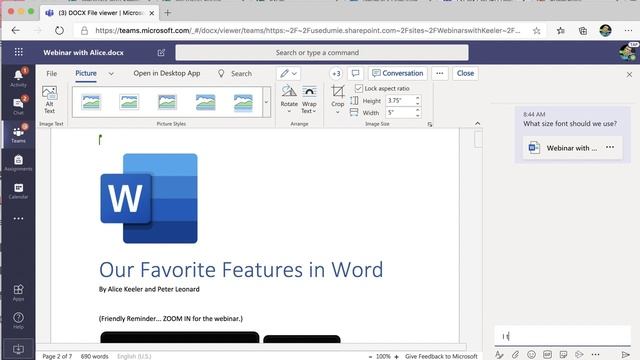Click the new chat compose icon
640x360 pixels.
pyautogui.click(x=161, y=53)
